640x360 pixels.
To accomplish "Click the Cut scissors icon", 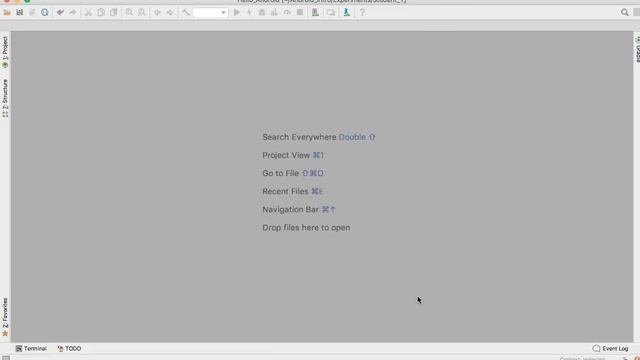I will [x=88, y=13].
